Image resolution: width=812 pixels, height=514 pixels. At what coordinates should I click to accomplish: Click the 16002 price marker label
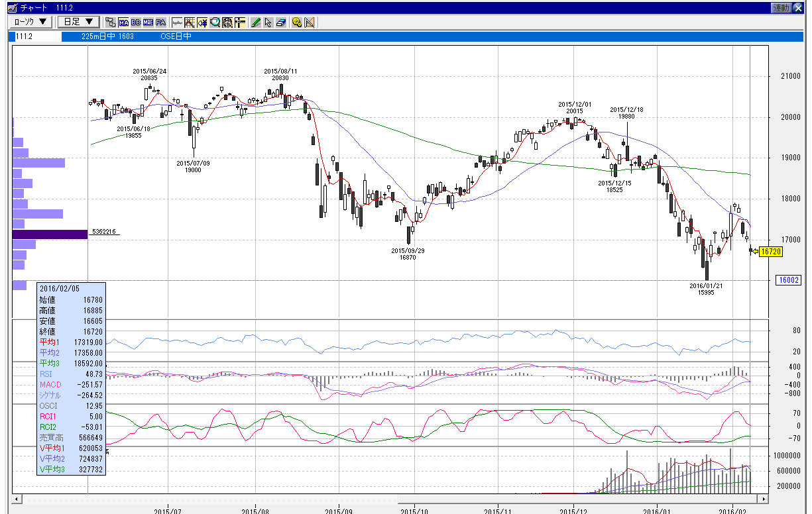coord(789,280)
